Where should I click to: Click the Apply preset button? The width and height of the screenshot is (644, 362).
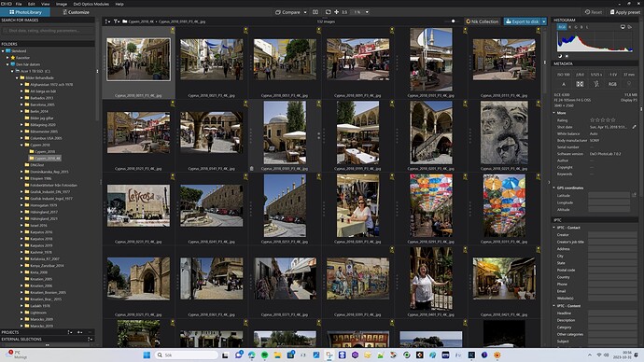pos(624,12)
